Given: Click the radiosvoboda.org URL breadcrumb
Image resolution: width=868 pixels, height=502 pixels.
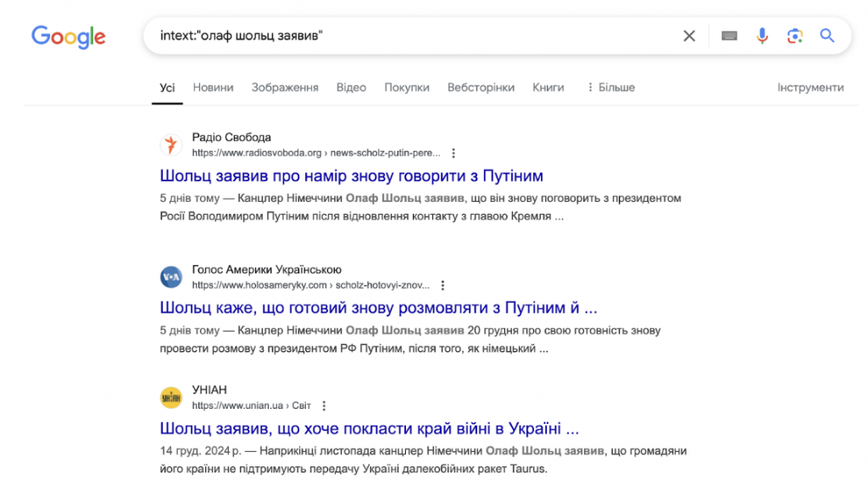Looking at the screenshot, I should click(x=316, y=153).
